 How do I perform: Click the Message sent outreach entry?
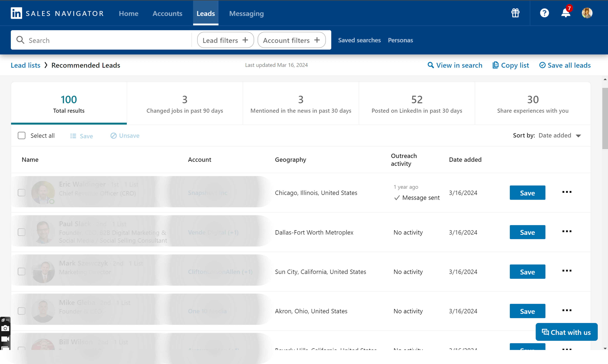tap(417, 198)
